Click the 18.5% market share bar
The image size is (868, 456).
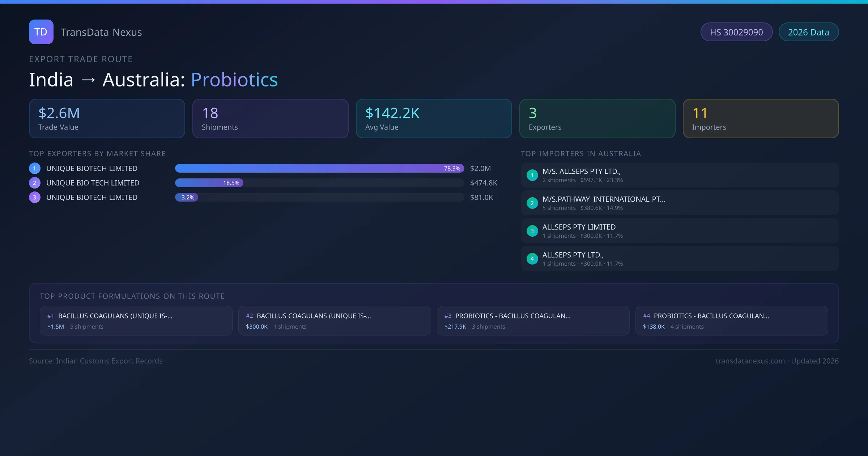pos(209,183)
